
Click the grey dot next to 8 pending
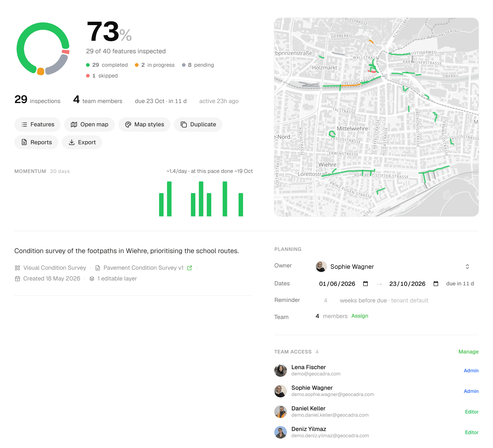point(184,65)
